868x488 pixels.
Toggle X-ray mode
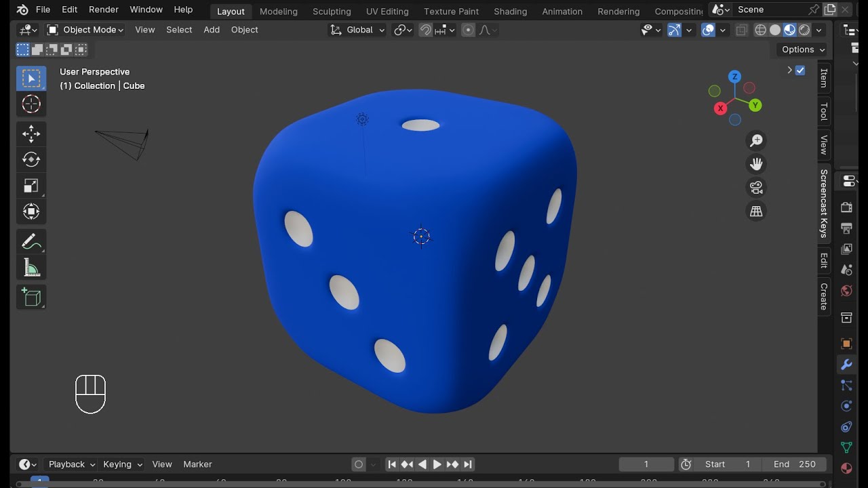click(741, 30)
